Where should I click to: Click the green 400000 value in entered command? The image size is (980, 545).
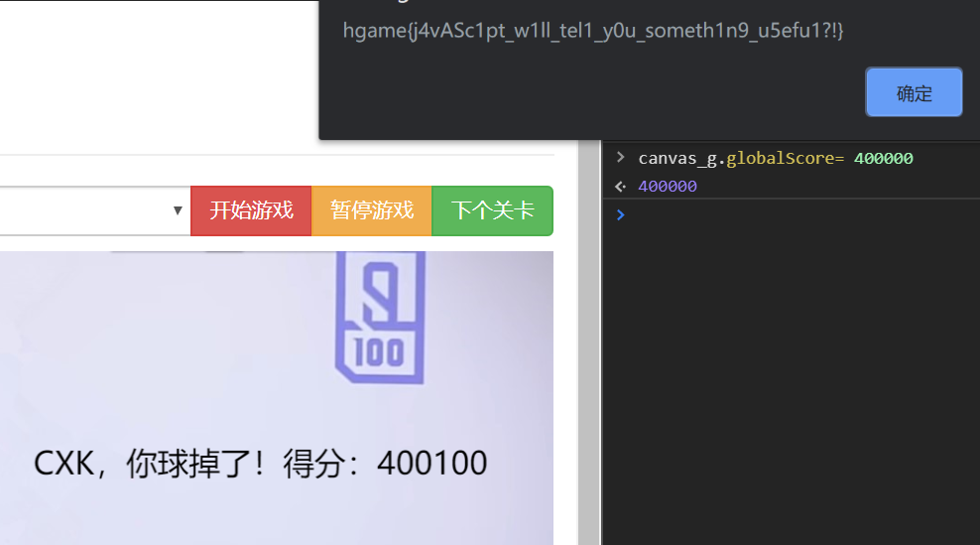(x=883, y=159)
